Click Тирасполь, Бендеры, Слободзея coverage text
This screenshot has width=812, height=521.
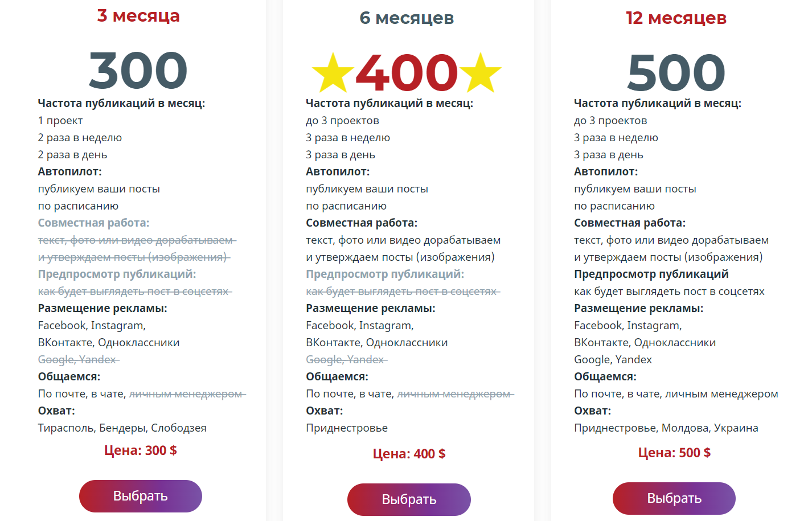tap(122, 428)
